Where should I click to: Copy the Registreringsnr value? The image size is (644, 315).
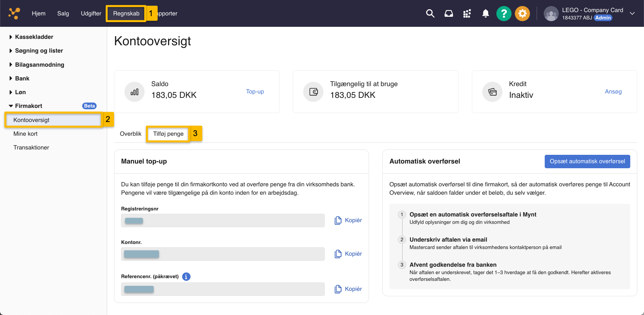click(348, 220)
